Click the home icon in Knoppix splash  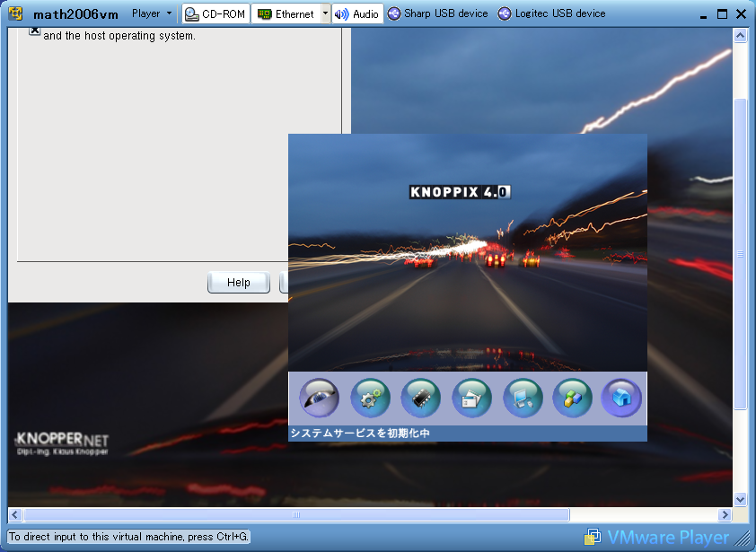(x=621, y=398)
